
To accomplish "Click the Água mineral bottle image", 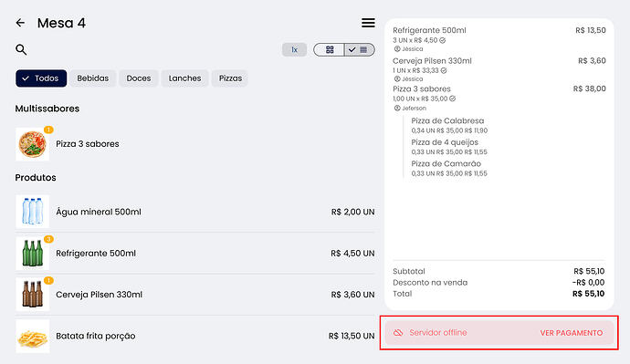I will click(33, 212).
